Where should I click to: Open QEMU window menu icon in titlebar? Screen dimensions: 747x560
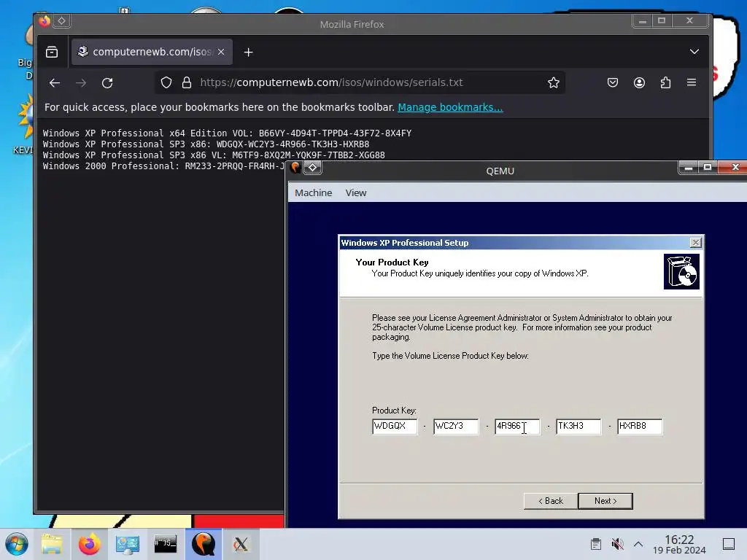point(295,167)
